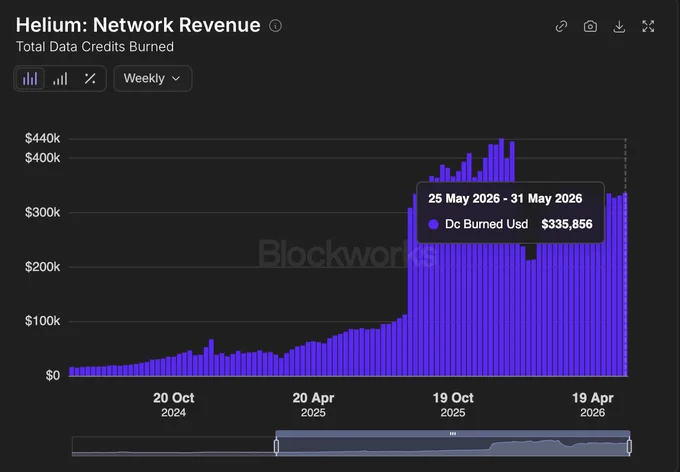Click the $300k y-axis label

click(x=42, y=212)
